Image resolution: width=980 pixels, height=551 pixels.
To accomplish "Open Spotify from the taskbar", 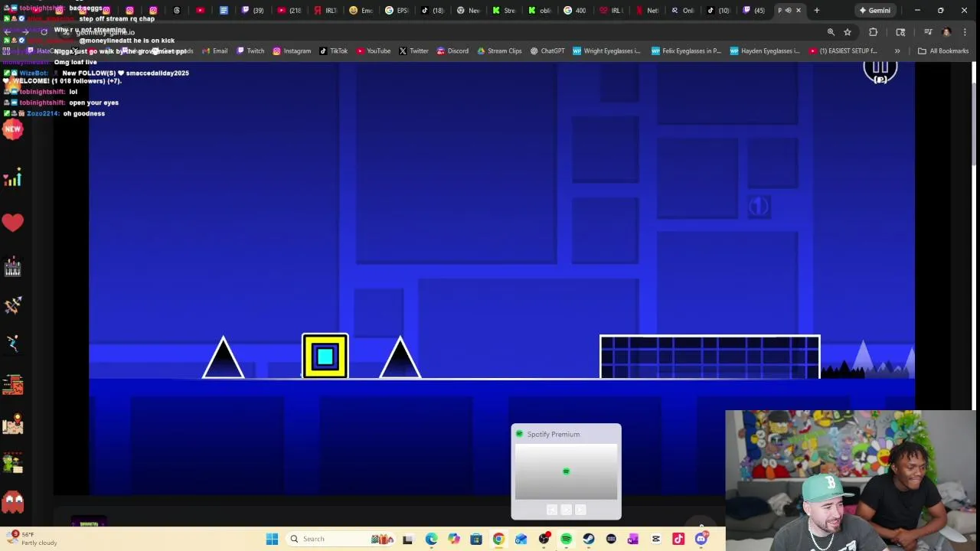I will (x=566, y=540).
